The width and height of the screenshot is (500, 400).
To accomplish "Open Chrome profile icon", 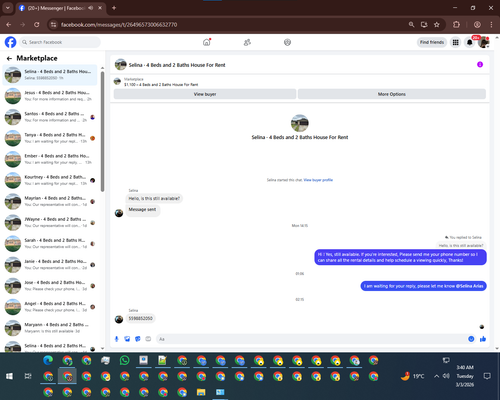I will 477,25.
